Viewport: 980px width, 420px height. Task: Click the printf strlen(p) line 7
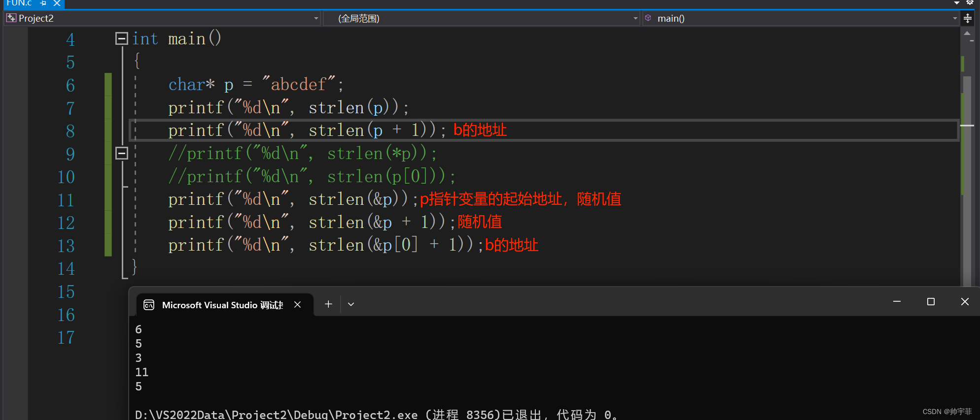[x=288, y=107]
